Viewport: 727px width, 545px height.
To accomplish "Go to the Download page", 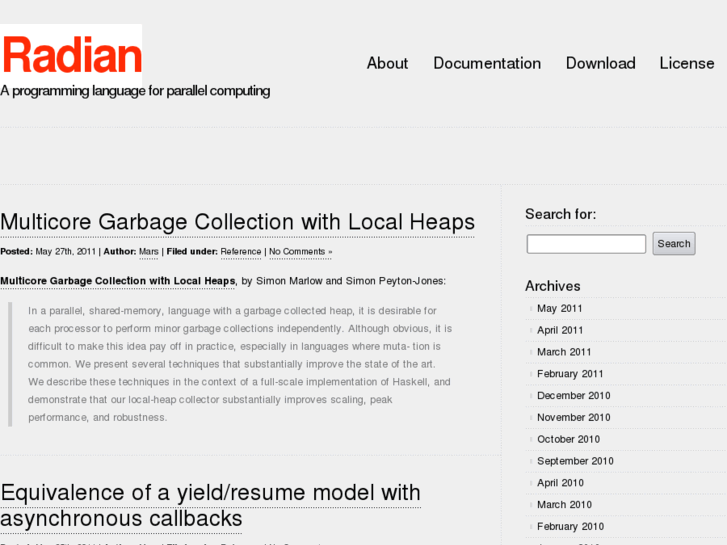I will point(600,63).
